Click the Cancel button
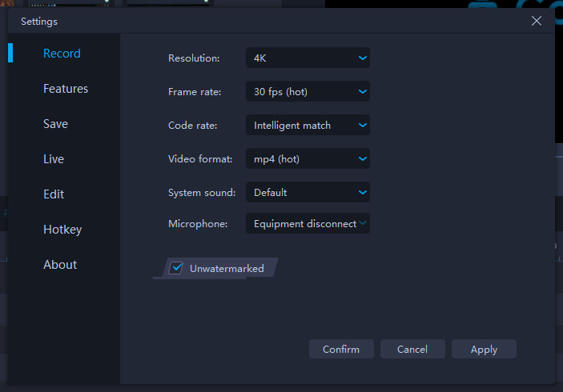The width and height of the screenshot is (563, 392). coord(412,349)
